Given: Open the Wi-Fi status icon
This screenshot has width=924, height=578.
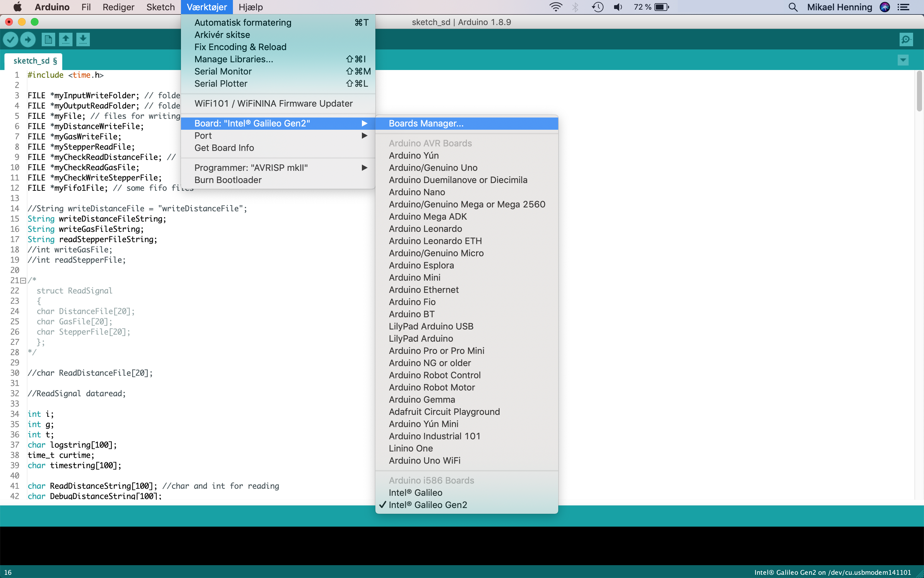Looking at the screenshot, I should [556, 7].
